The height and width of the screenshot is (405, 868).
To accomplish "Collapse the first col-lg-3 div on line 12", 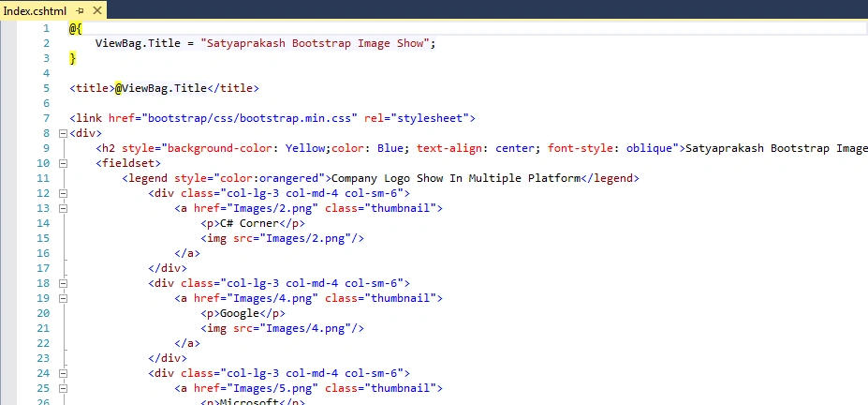I will tap(63, 193).
